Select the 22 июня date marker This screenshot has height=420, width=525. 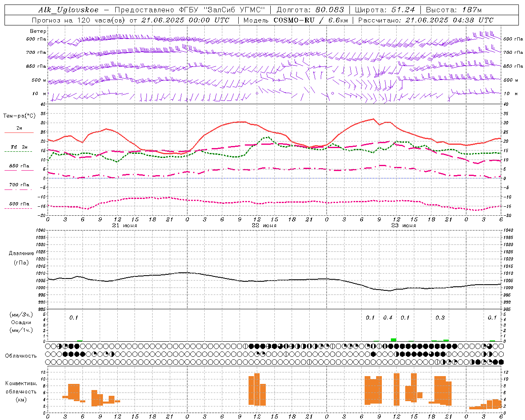click(x=264, y=226)
